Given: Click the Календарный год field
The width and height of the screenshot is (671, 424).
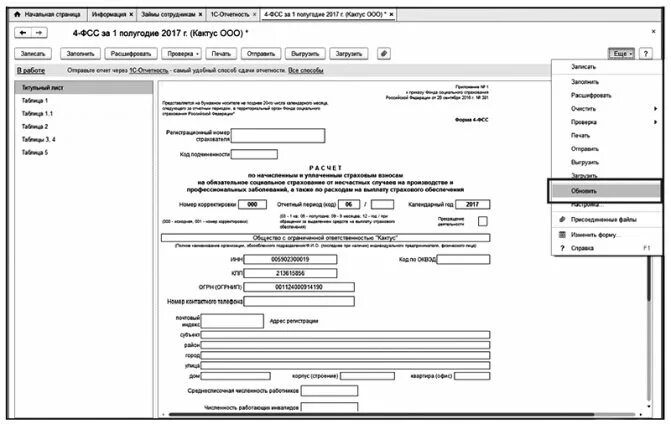Looking at the screenshot, I should pyautogui.click(x=472, y=205).
